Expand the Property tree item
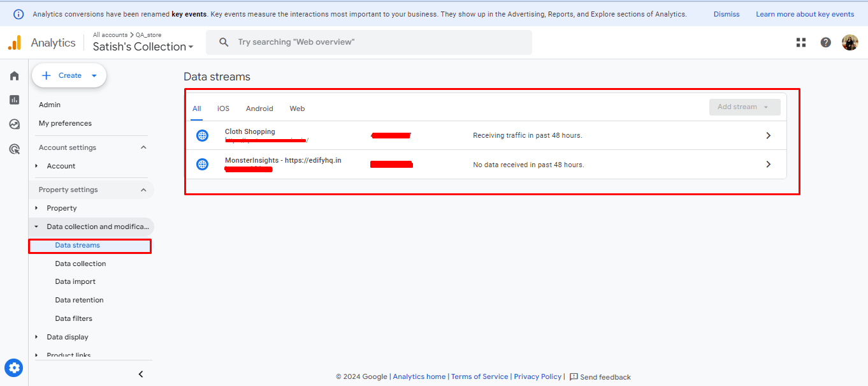Image resolution: width=868 pixels, height=386 pixels. point(36,208)
